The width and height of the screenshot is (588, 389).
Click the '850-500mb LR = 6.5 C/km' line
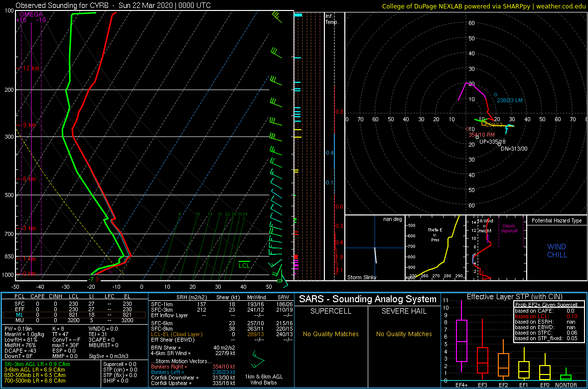tap(35, 375)
